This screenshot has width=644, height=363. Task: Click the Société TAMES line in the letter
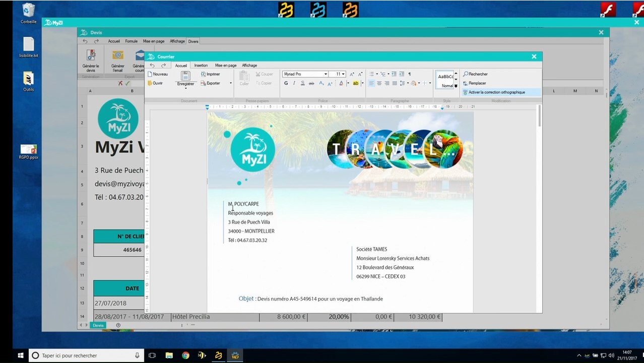(372, 250)
